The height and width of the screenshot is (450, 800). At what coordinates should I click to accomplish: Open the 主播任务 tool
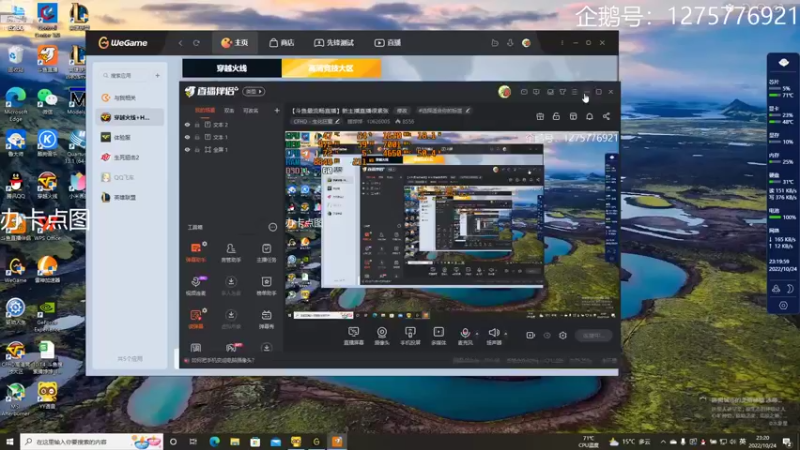(266, 253)
